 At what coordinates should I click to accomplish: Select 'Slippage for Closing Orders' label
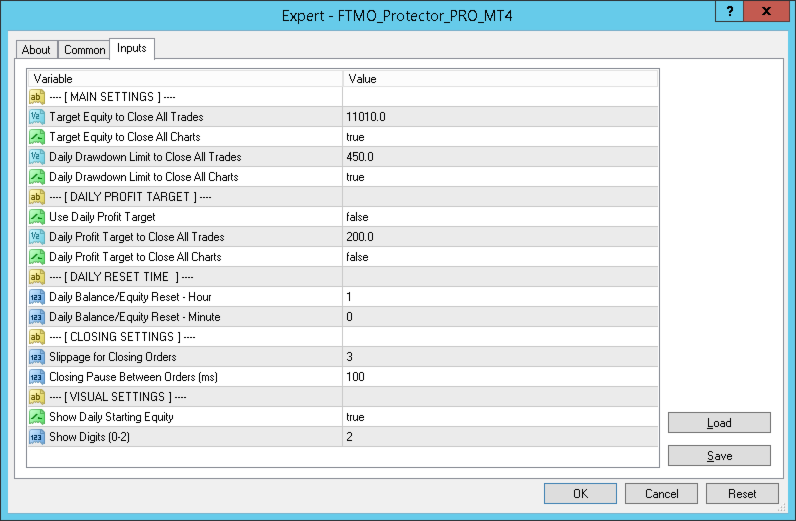pos(113,357)
